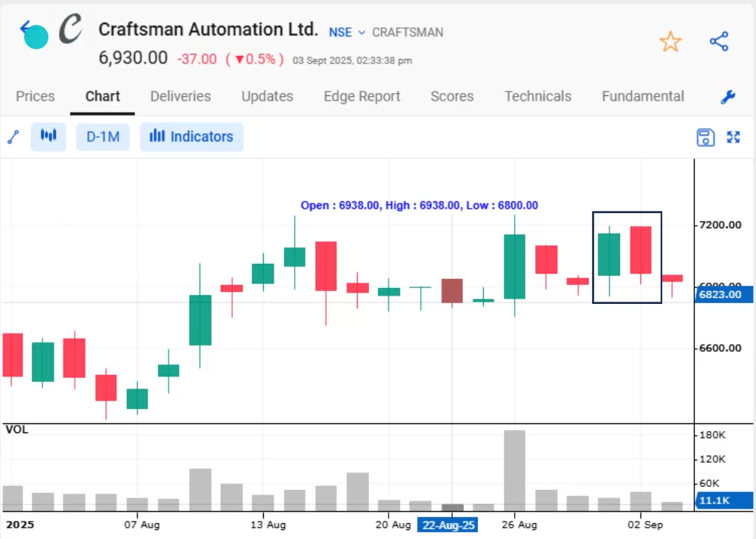Open the wrench settings icon

727,97
